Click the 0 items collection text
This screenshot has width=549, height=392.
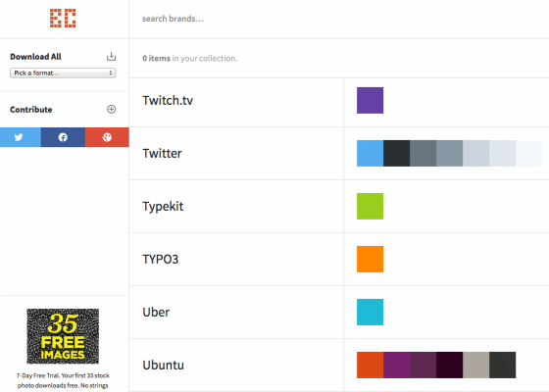(190, 59)
